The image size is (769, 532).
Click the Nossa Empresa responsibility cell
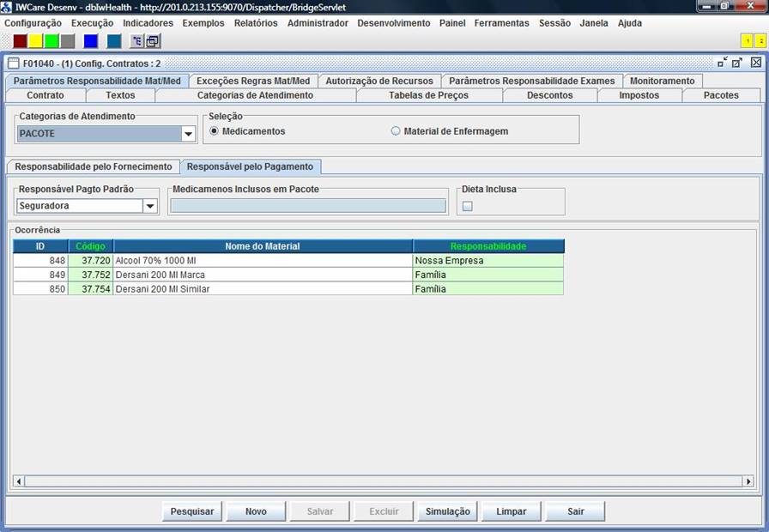(x=488, y=260)
